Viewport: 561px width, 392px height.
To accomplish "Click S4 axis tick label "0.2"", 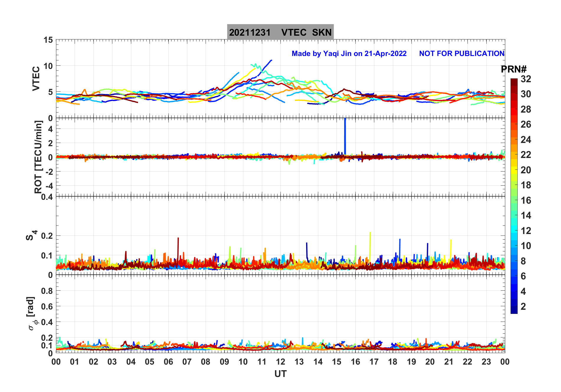I will [x=47, y=236].
